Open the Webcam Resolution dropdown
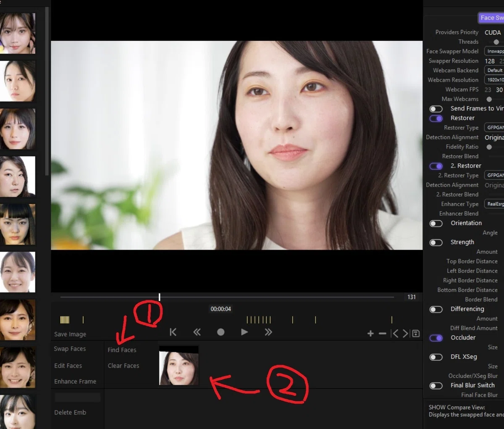 click(x=494, y=80)
